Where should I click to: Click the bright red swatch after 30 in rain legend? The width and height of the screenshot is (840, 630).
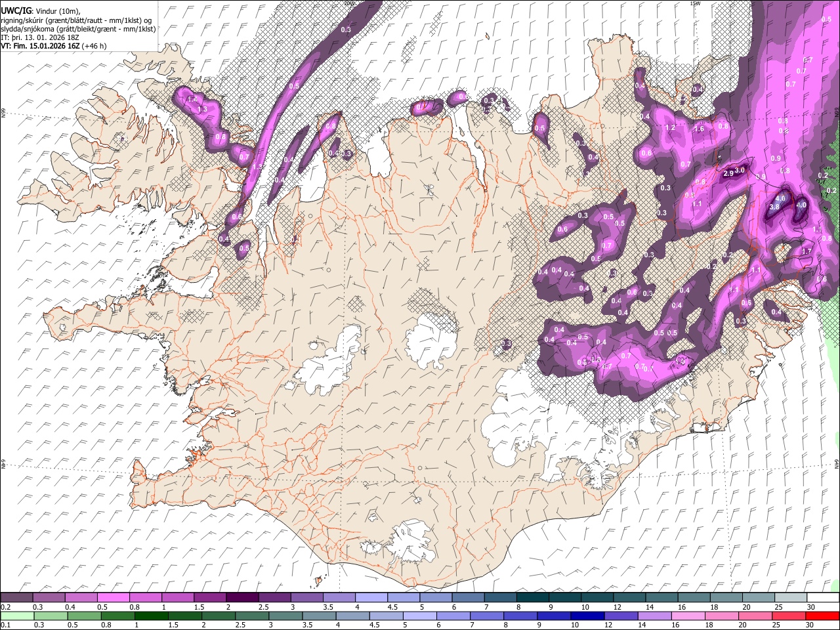pyautogui.click(x=823, y=616)
